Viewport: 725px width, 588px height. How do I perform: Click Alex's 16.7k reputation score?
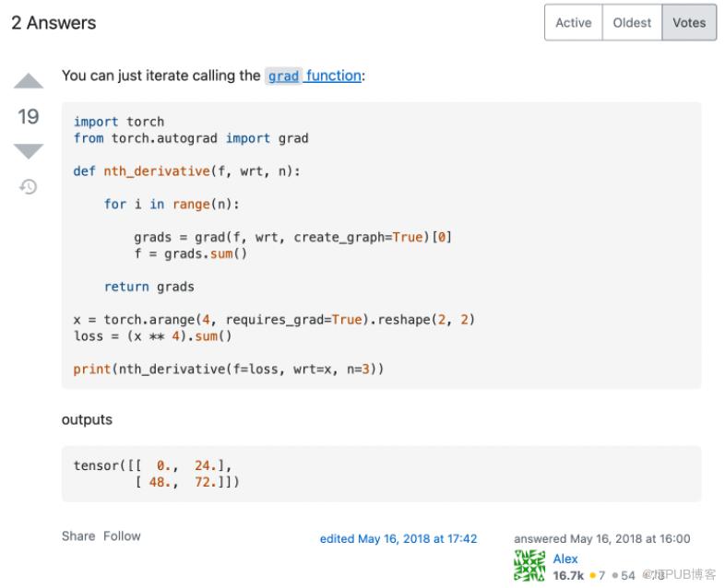tap(568, 575)
